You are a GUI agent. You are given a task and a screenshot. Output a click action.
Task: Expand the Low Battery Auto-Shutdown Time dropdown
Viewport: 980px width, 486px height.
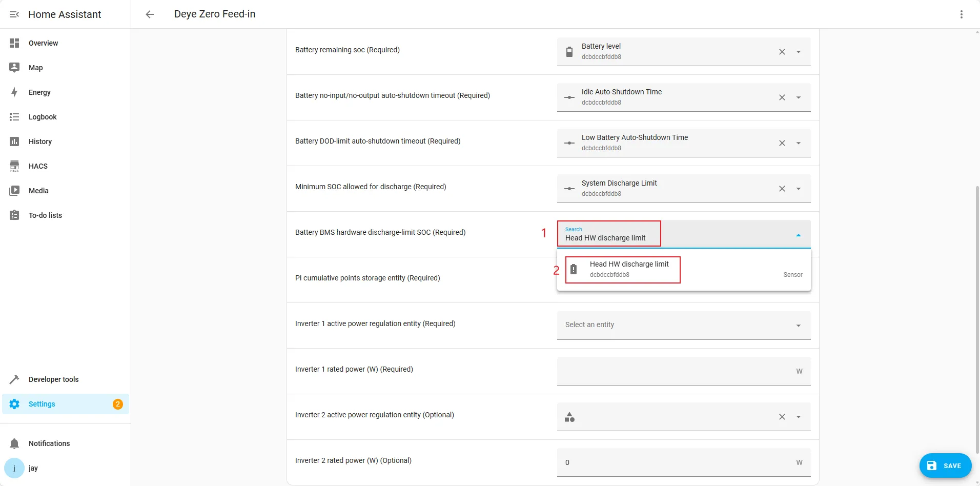(798, 143)
